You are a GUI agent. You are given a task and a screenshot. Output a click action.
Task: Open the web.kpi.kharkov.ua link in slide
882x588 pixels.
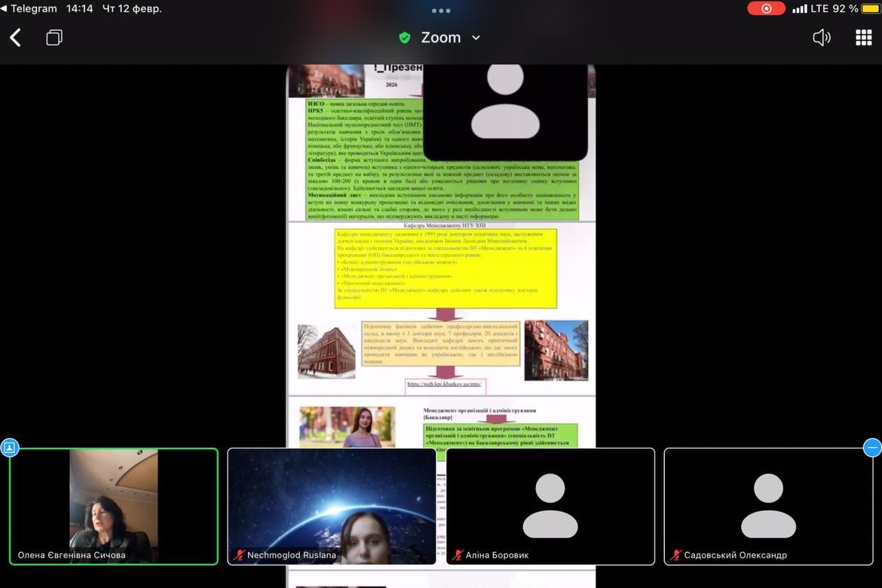click(443, 384)
